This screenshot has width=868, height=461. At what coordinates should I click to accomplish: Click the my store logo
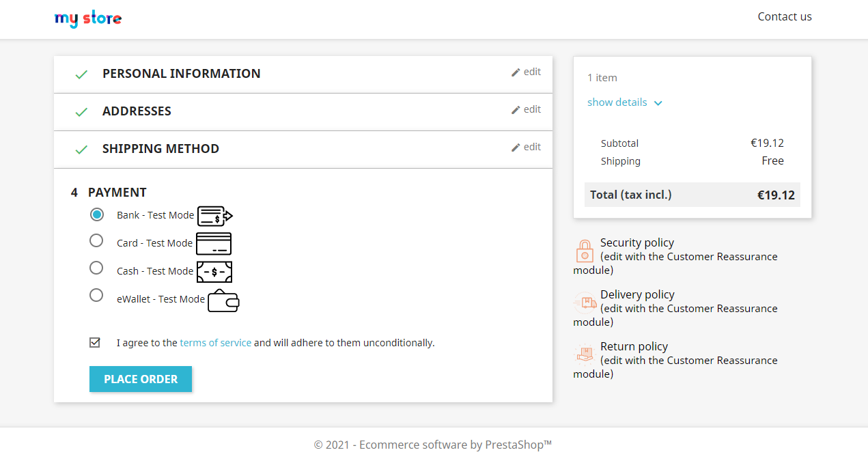point(88,18)
